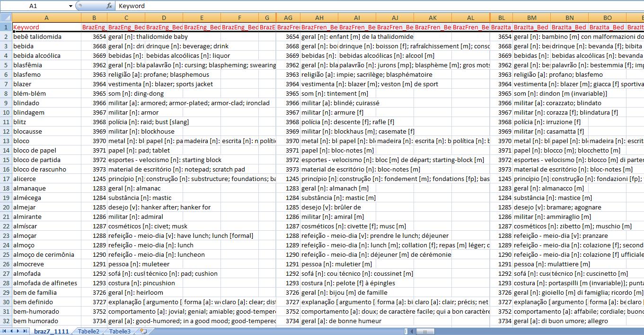644x335 pixels.
Task: Select cell 'blindagem'
Action: (x=46, y=112)
